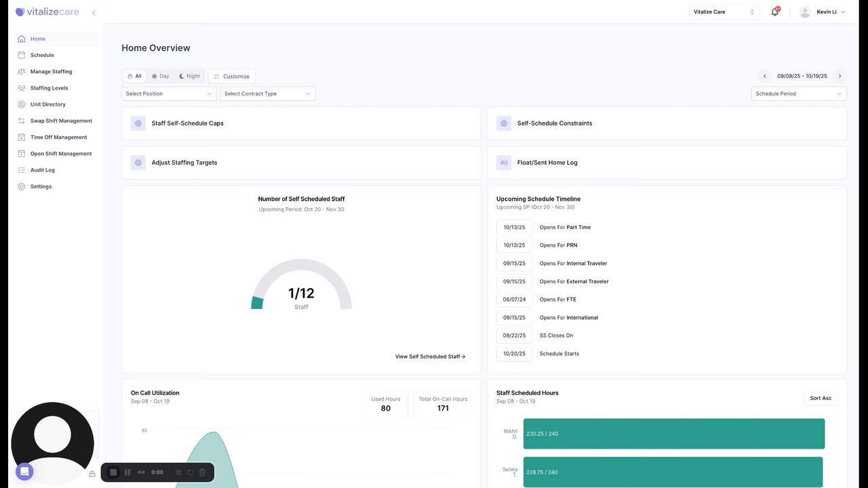Stop the screen recording
This screenshot has width=868, height=488.
pyautogui.click(x=113, y=472)
